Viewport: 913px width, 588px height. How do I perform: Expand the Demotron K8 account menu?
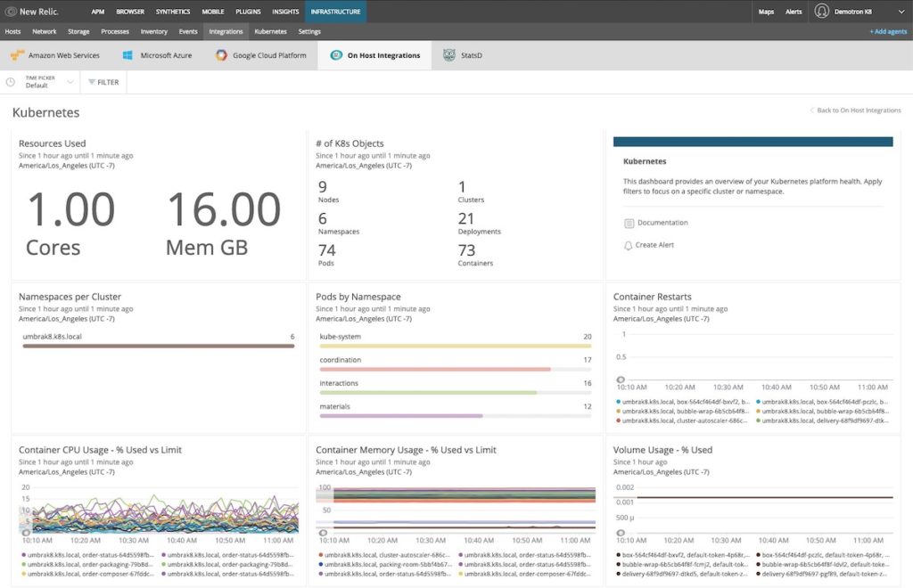click(x=859, y=12)
